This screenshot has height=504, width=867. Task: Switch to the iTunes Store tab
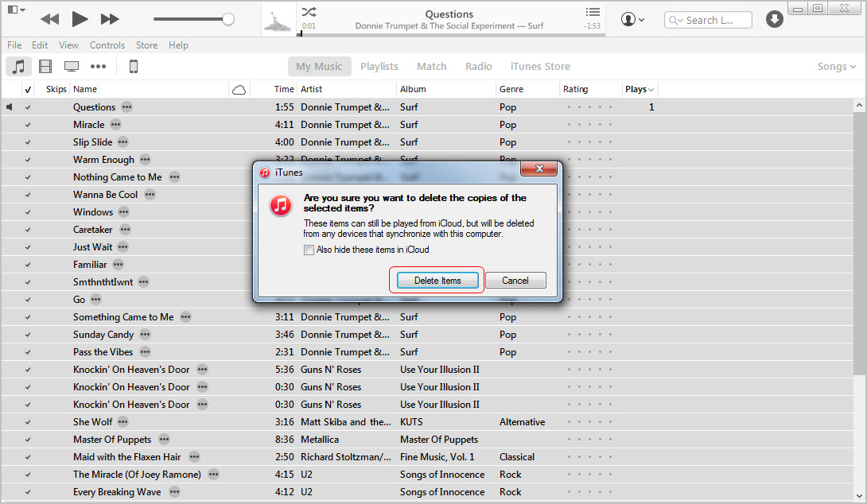pos(540,66)
